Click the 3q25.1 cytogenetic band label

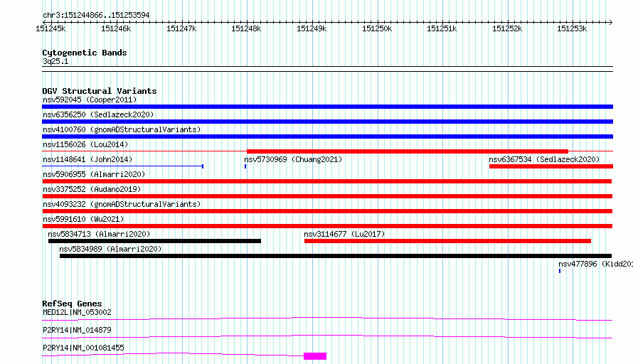[x=55, y=61]
